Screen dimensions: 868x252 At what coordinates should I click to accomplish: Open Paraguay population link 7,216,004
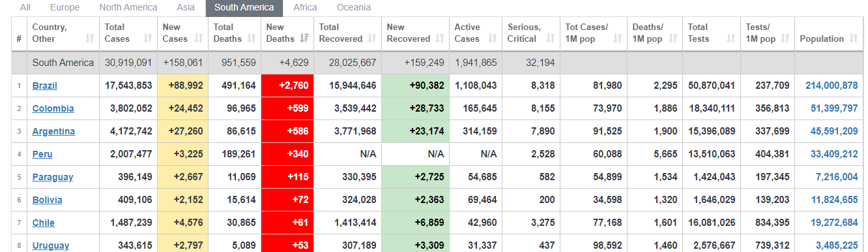point(837,177)
